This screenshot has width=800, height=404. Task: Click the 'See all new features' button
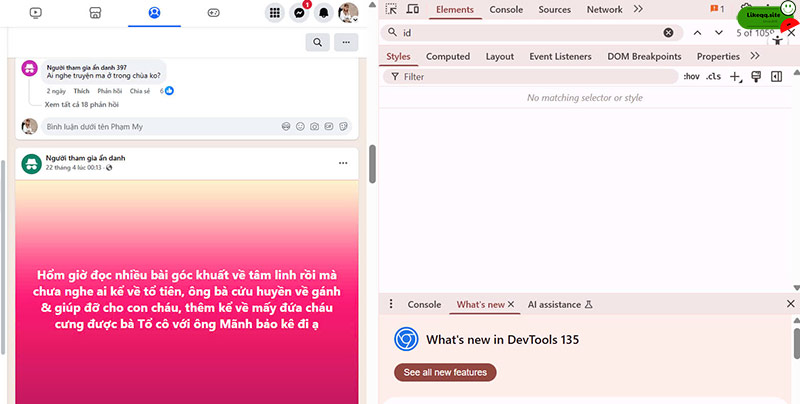click(445, 372)
